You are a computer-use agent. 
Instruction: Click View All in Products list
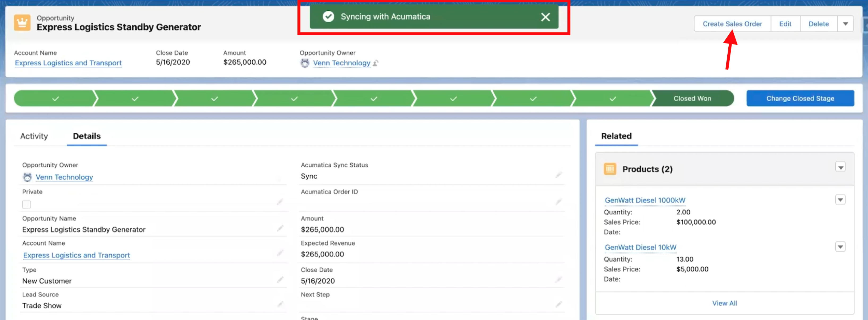click(x=724, y=303)
